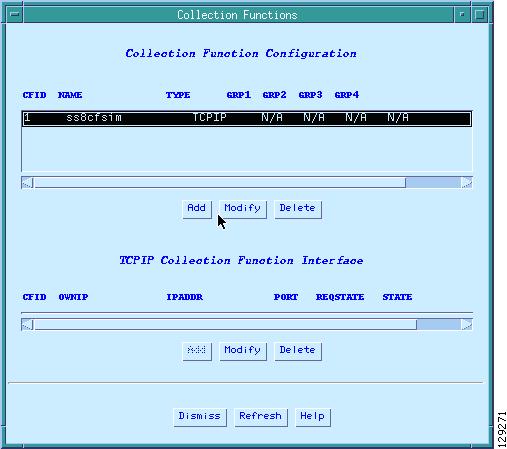Click the PORT column header
The image size is (507, 449).
coord(286,297)
